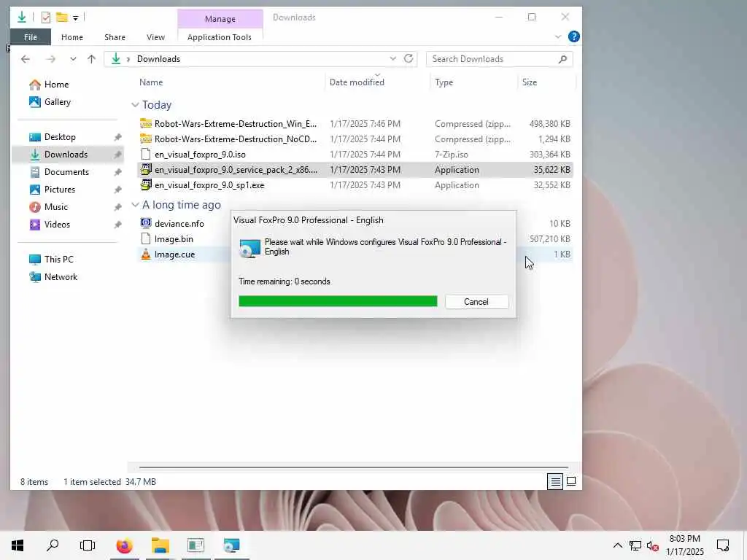Switch to the View ribbon tab
This screenshot has width=747, height=560.
click(155, 37)
